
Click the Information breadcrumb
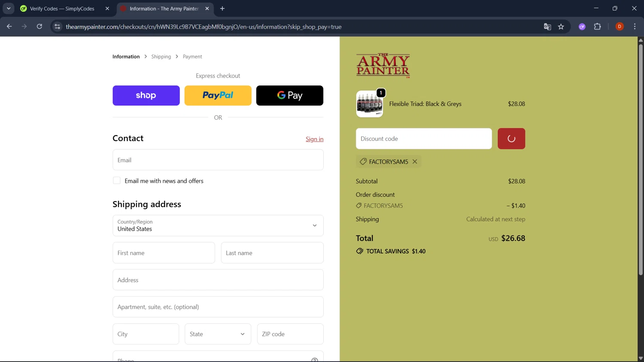[126, 57]
